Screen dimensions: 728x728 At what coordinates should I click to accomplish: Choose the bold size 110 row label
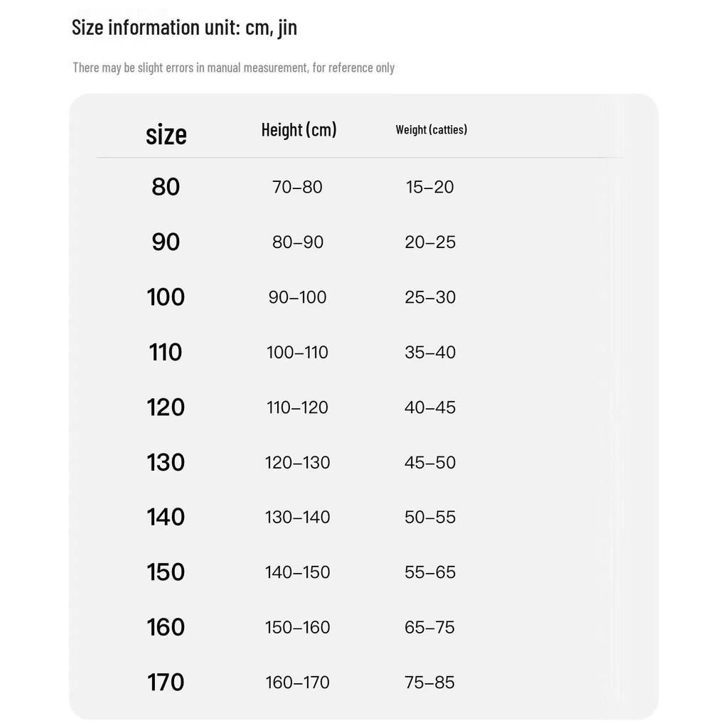166,352
